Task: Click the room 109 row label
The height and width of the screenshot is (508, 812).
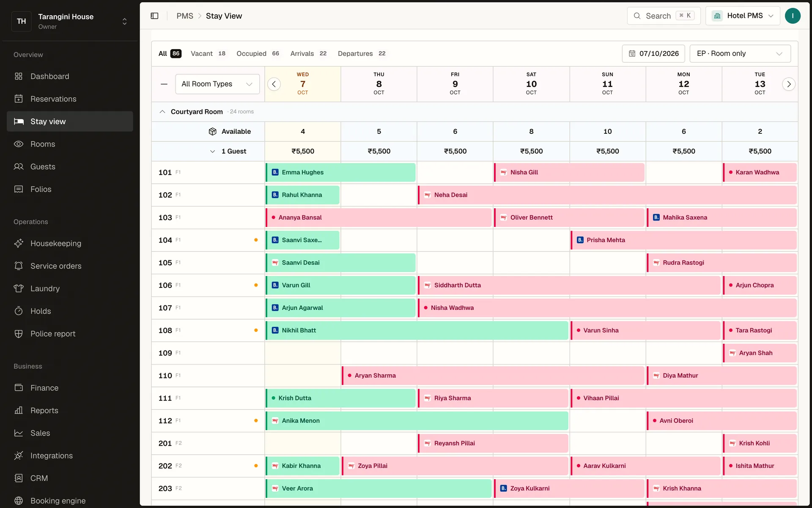Action: [x=208, y=353]
